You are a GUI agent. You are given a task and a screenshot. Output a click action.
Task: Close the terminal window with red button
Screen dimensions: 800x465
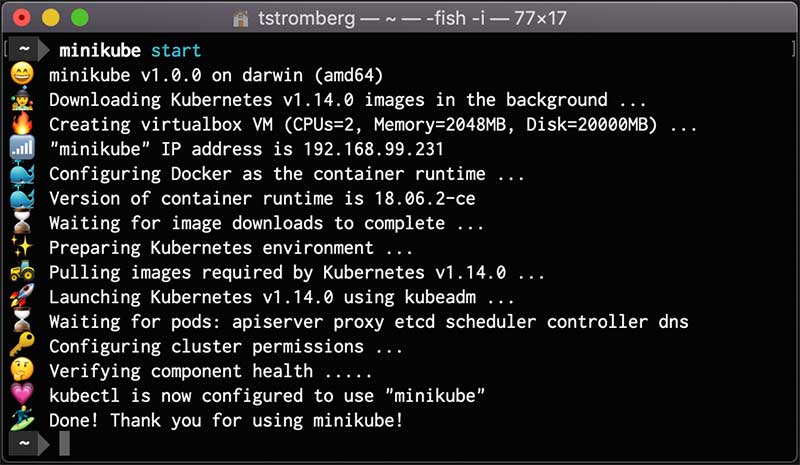22,18
